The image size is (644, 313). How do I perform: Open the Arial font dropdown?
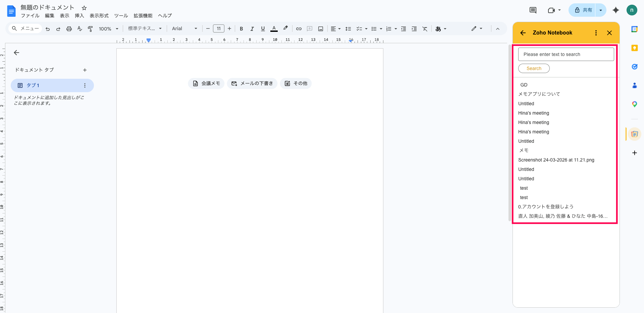tap(184, 29)
